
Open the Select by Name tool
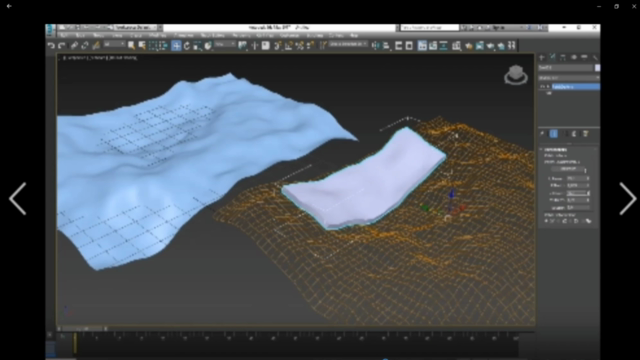pos(142,45)
